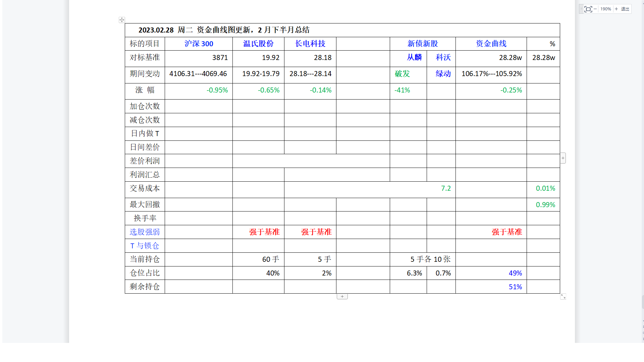Click the blue T 与锁仓 row label
This screenshot has height=362, width=644.
[x=145, y=246]
